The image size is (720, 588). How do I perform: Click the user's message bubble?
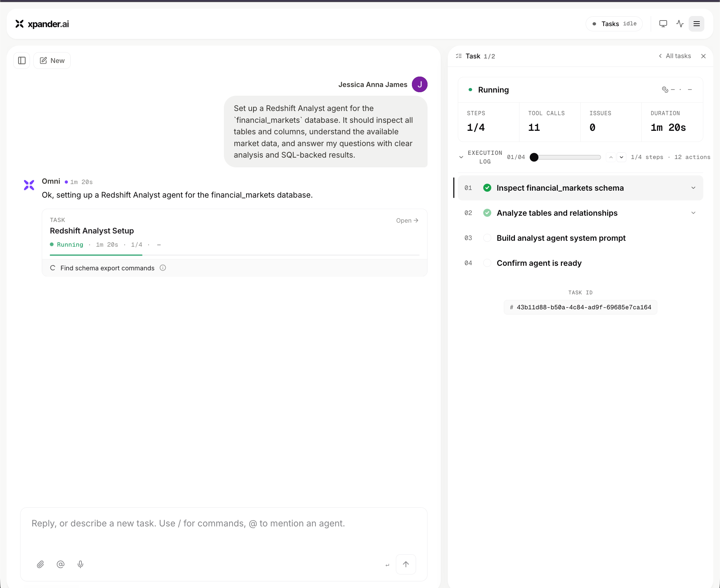326,132
